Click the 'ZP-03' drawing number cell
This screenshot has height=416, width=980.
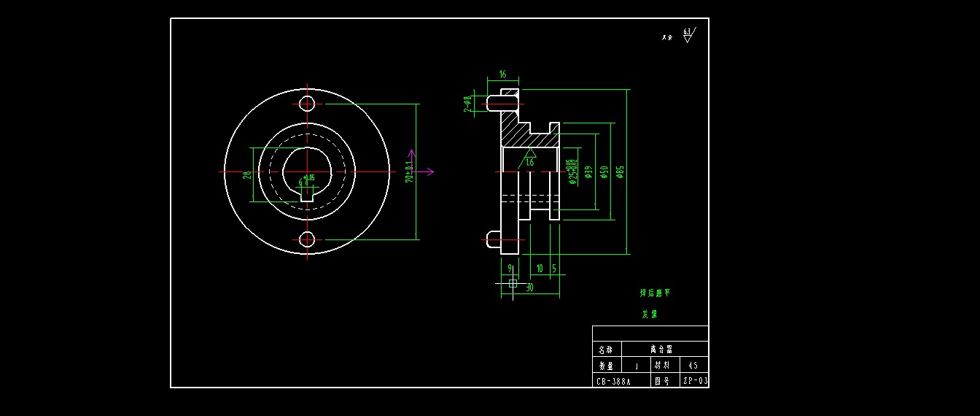coord(694,381)
